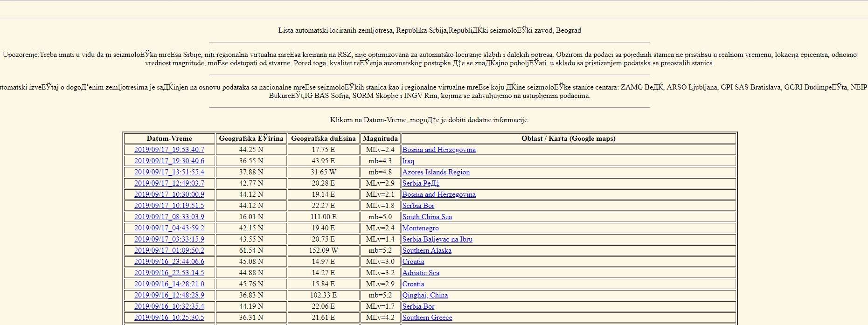The height and width of the screenshot is (325, 868).
Task: Open the 2019/09/16_22:53:14.5 event link
Action: click(x=169, y=273)
